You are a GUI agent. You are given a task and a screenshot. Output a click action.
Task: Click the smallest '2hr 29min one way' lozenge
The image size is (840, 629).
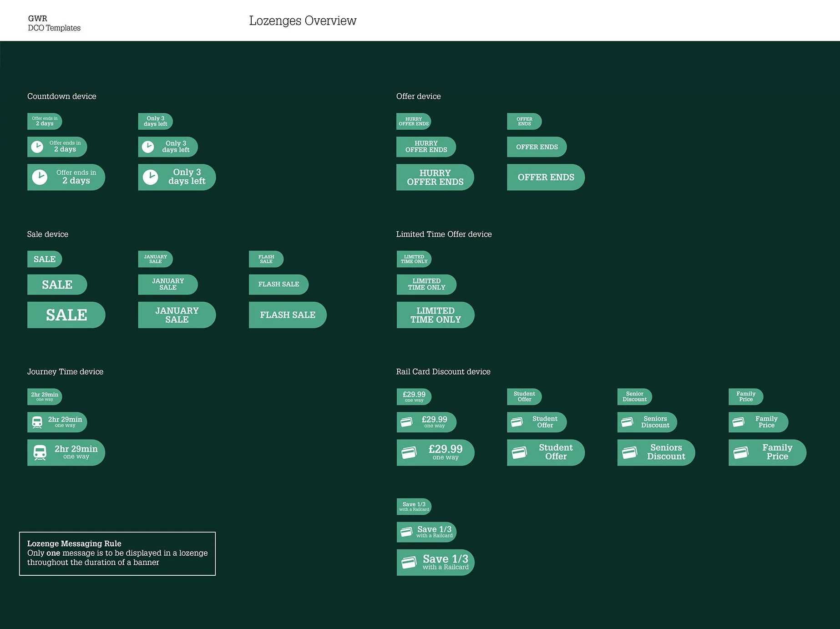coord(45,396)
